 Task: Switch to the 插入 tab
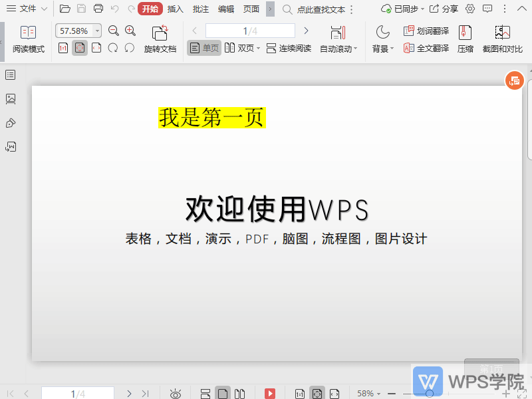pyautogui.click(x=176, y=9)
